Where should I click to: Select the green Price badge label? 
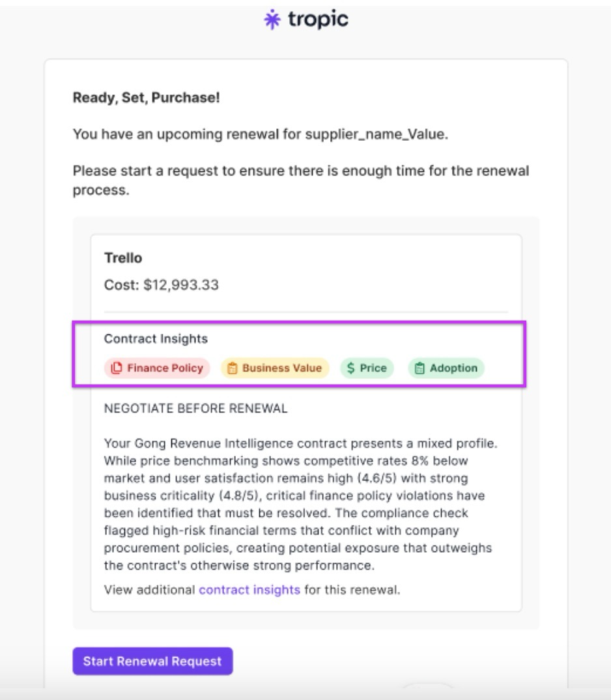click(373, 368)
